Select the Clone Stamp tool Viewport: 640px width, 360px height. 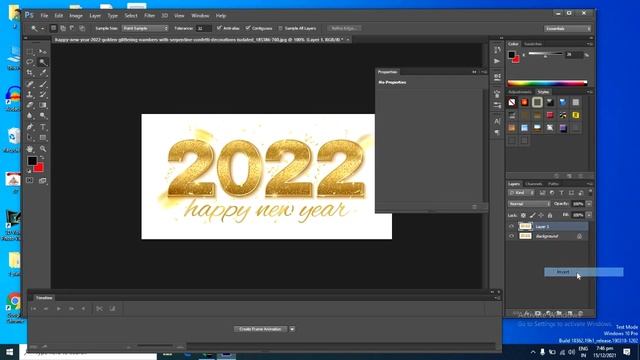(x=30, y=94)
